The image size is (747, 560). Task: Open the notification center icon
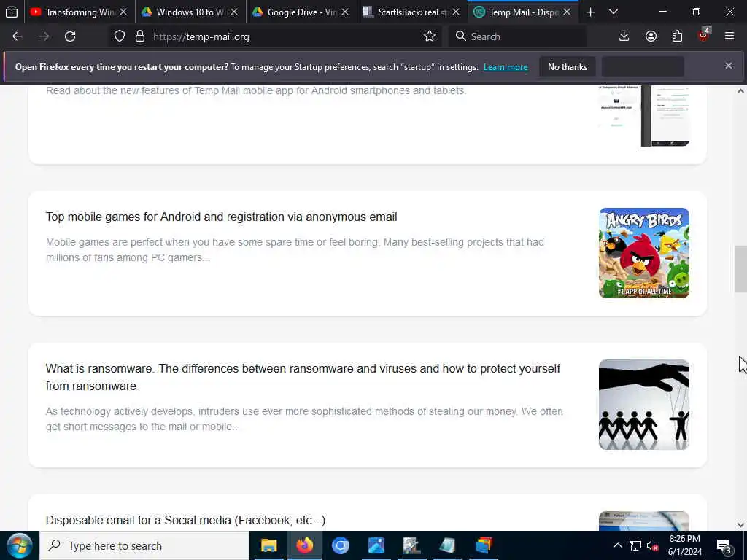[724, 545]
